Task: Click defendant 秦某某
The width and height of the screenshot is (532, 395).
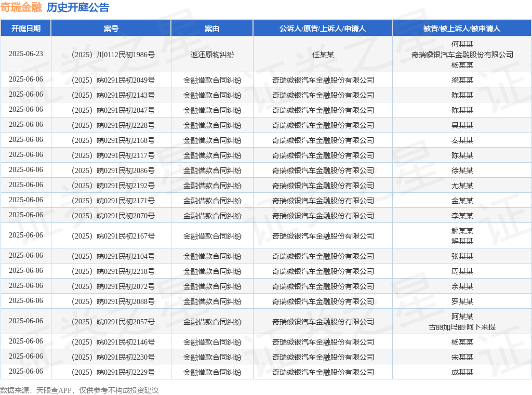Action: pyautogui.click(x=462, y=140)
